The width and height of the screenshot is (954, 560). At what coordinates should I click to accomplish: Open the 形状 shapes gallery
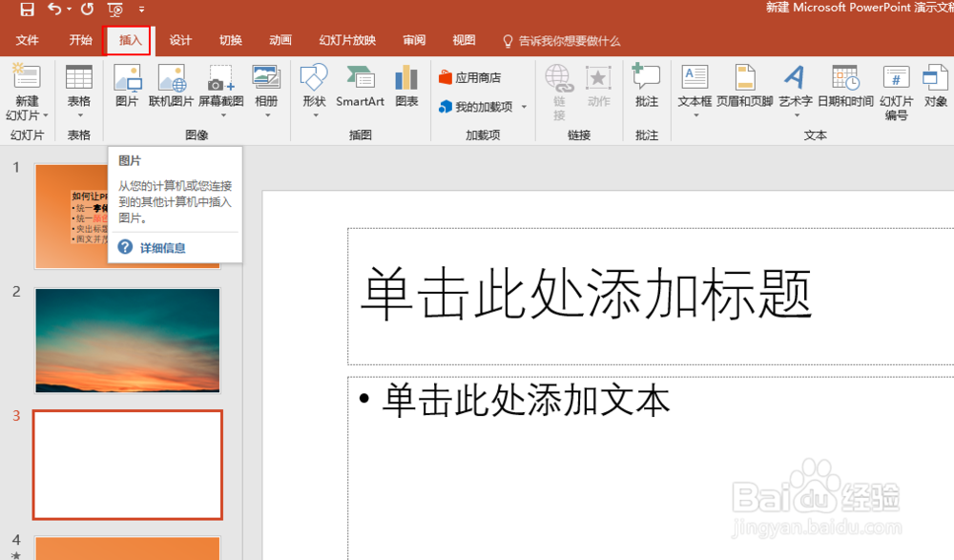pyautogui.click(x=315, y=92)
